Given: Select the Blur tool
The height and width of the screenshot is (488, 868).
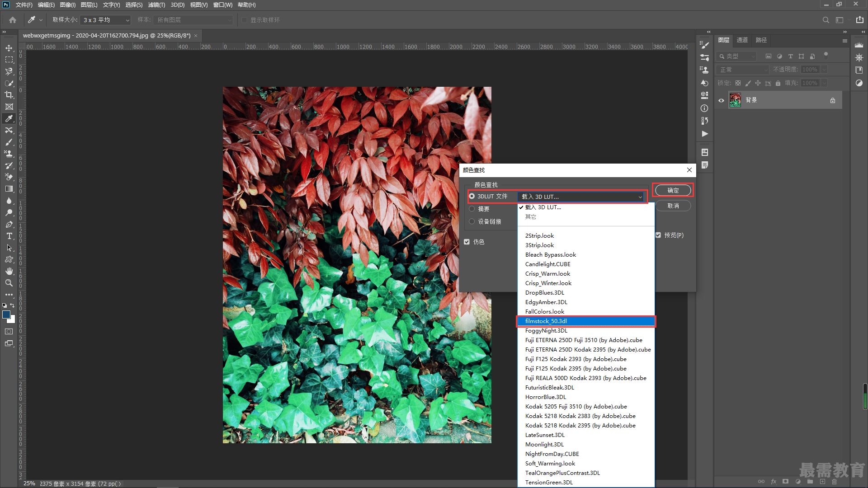Looking at the screenshot, I should coord(9,201).
